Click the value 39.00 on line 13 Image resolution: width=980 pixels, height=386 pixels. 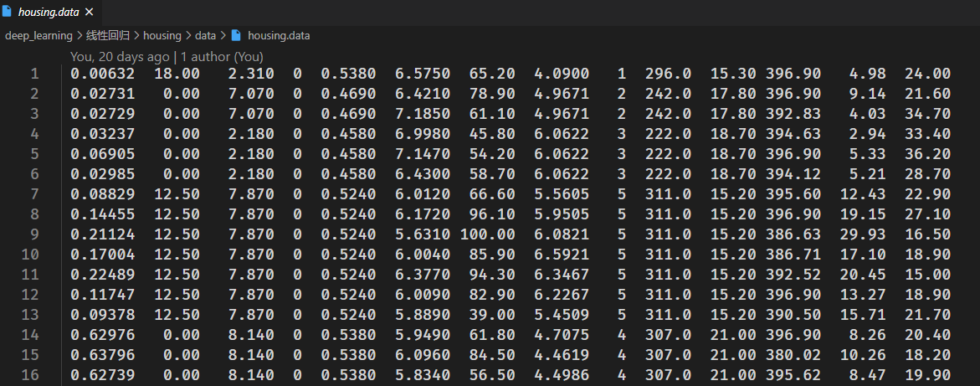[x=492, y=314]
